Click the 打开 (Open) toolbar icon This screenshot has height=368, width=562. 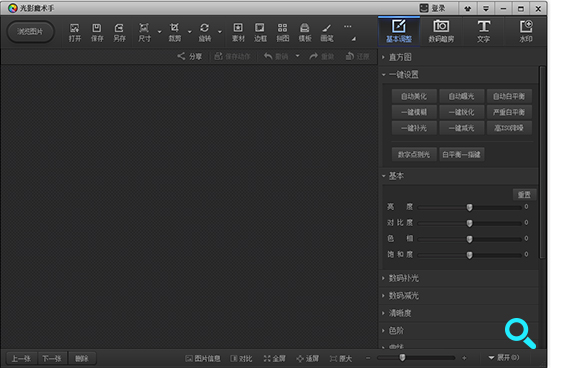click(x=75, y=32)
